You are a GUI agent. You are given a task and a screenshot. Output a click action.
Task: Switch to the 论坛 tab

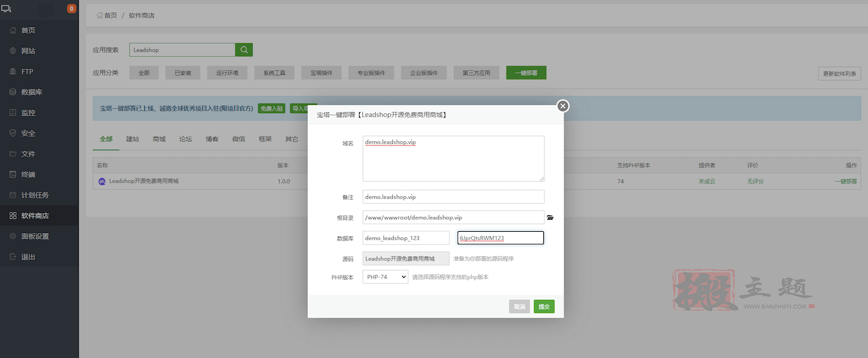185,139
